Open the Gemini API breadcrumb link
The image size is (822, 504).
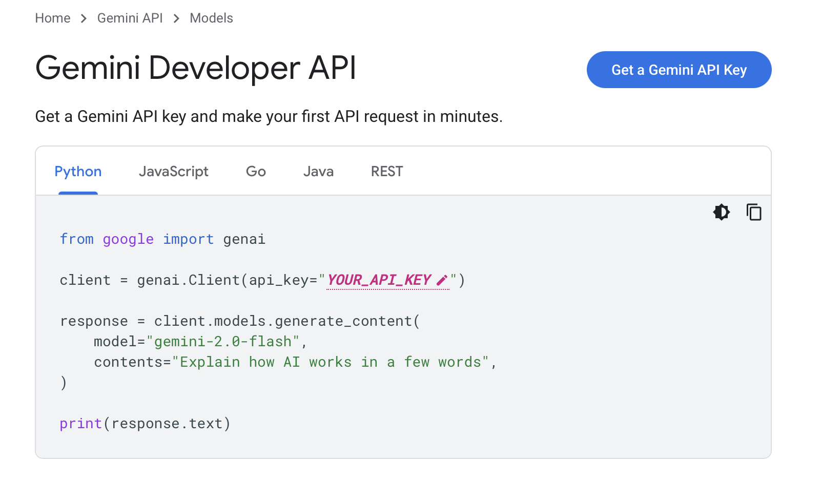[x=130, y=18]
